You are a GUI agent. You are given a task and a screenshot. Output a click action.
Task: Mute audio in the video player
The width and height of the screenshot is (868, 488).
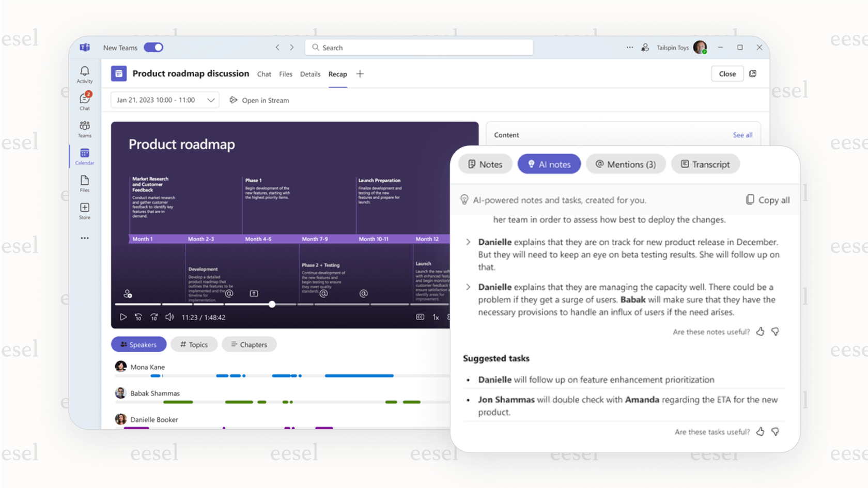169,317
